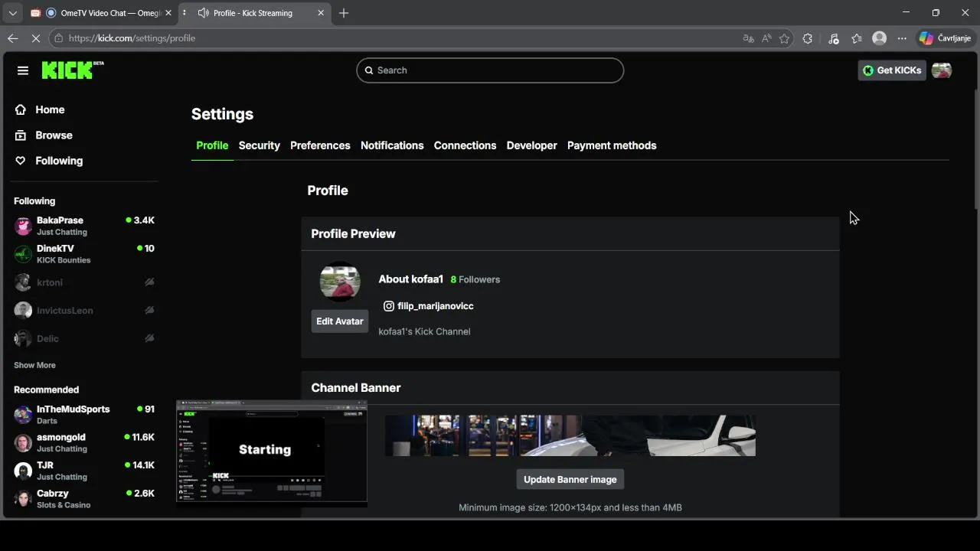Select the Profile settings tab
This screenshot has width=980, height=551.
pyautogui.click(x=212, y=145)
